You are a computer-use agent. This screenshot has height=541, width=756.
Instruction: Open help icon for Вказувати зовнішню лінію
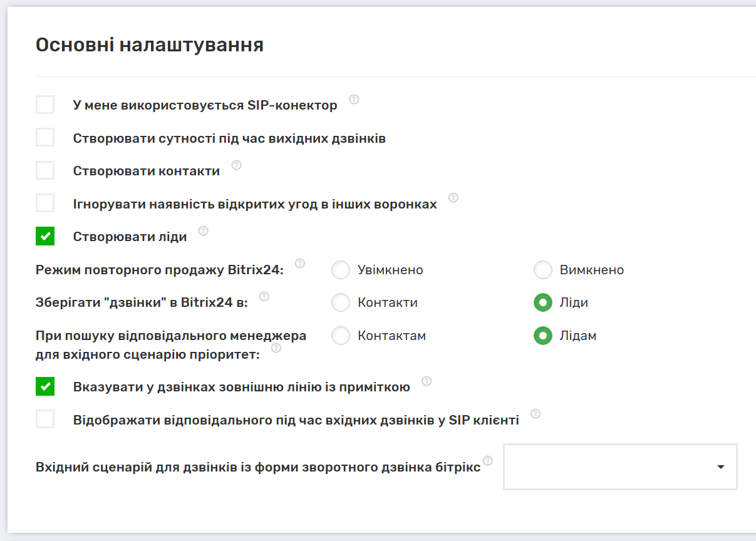coord(427,381)
